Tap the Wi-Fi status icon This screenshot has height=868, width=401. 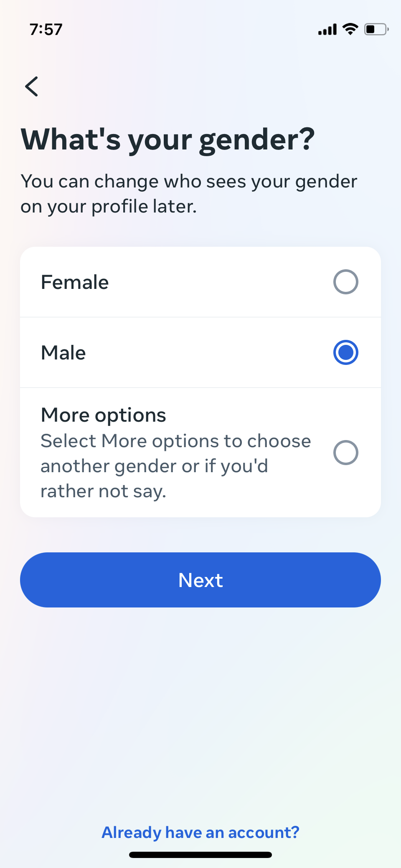point(350,29)
